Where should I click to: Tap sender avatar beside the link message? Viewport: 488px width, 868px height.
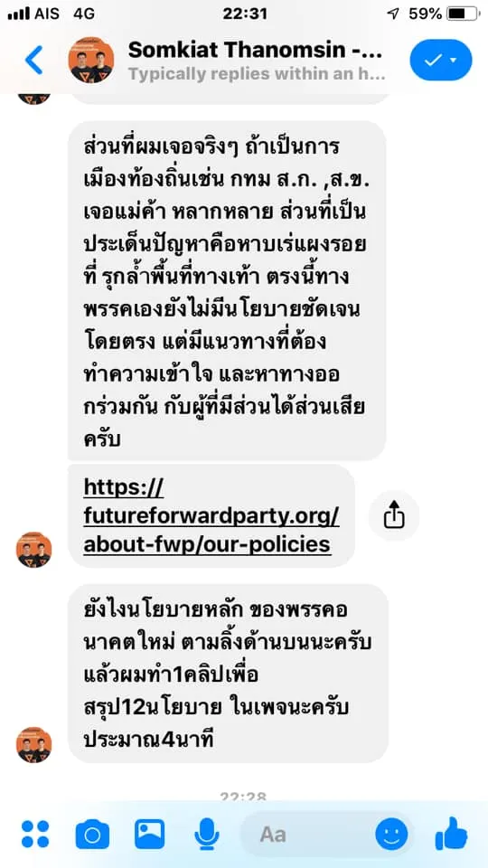[x=33, y=550]
